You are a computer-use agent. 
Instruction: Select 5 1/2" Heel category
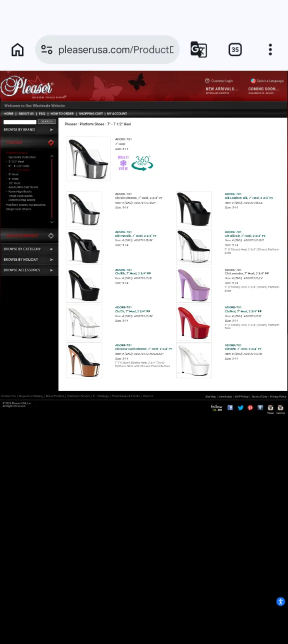16,161
